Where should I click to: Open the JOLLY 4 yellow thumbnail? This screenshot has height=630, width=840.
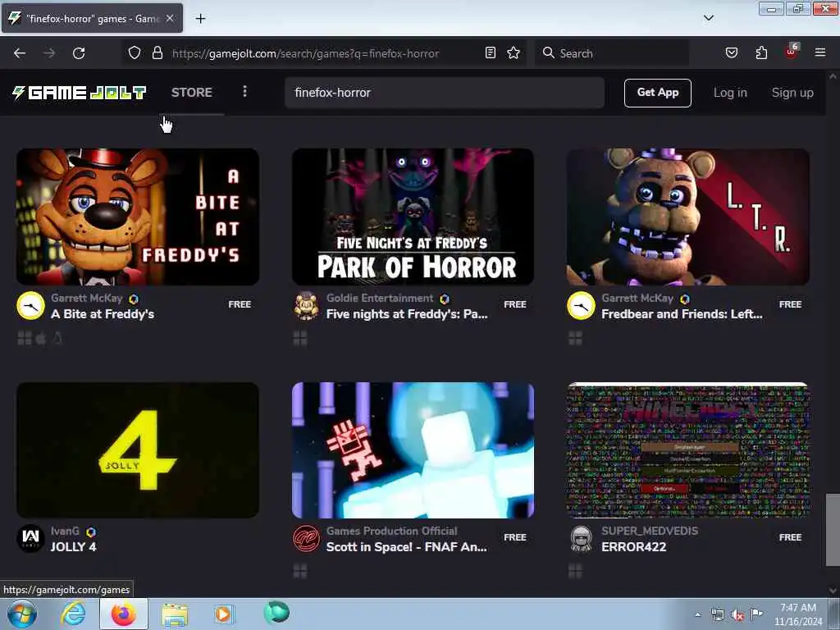(138, 450)
